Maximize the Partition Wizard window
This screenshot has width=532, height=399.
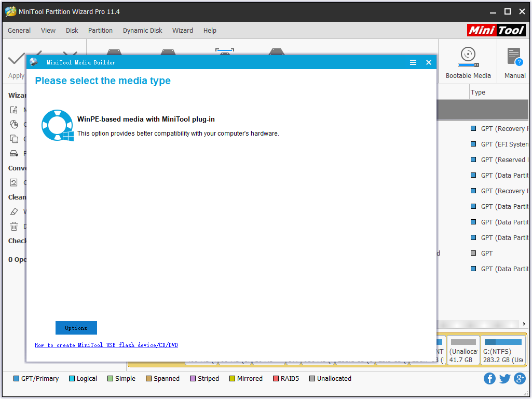[508, 11]
